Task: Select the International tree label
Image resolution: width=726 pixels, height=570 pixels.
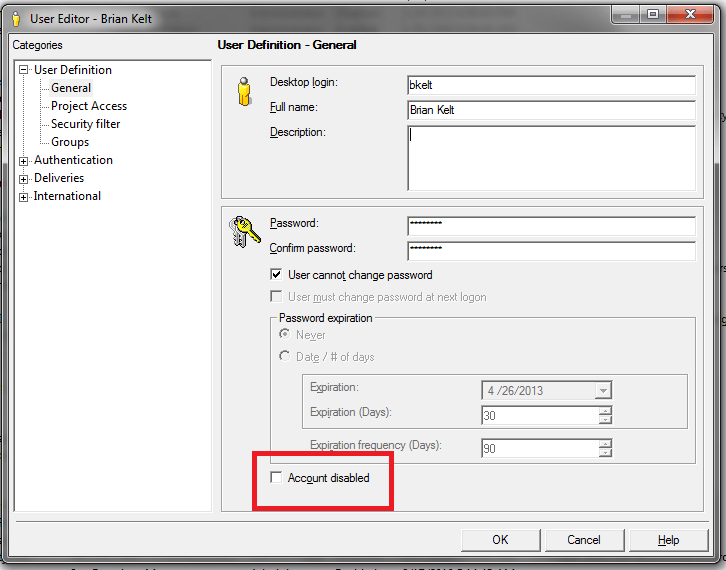Action: 67,196
